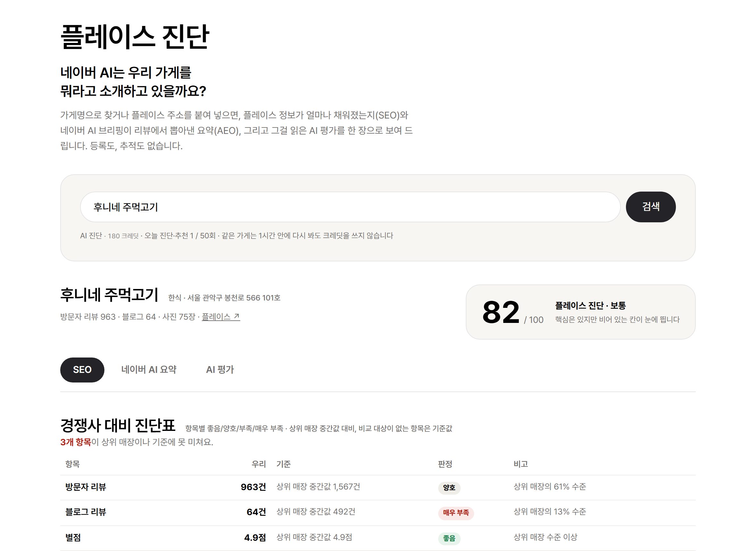Click the 방문자 리뷰 row label
Image resolution: width=756 pixels, height=551 pixels.
point(86,487)
